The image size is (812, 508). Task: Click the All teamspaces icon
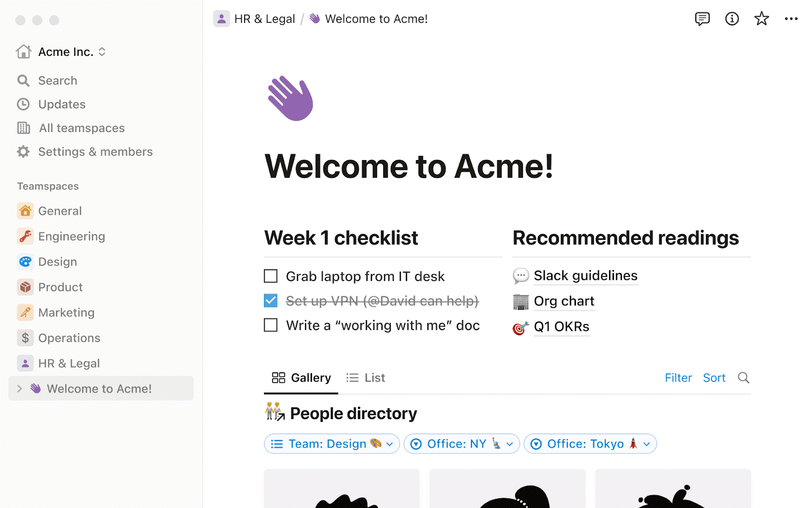coord(24,128)
